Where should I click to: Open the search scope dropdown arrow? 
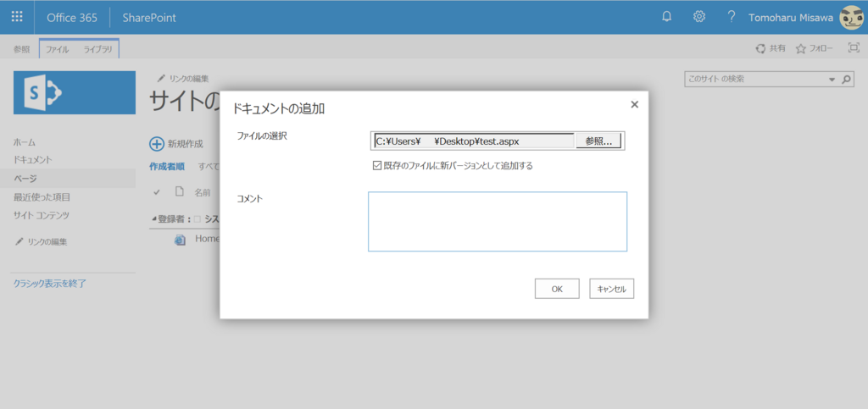click(832, 80)
